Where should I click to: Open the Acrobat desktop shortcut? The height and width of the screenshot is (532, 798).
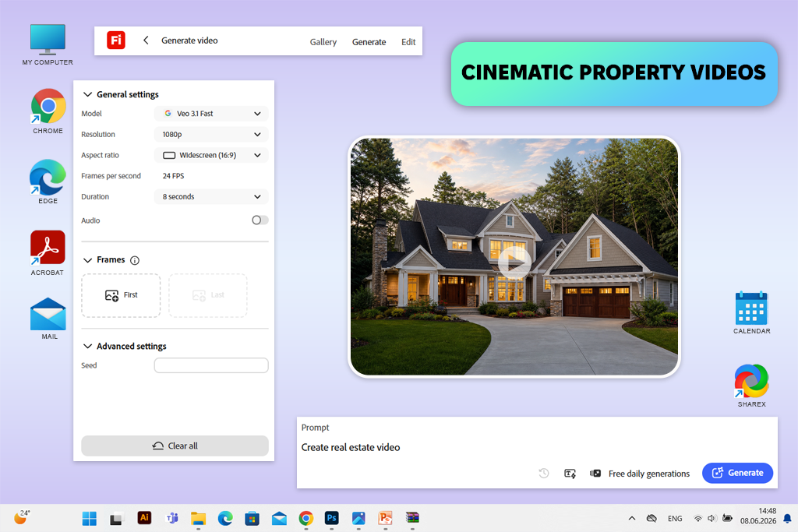pyautogui.click(x=48, y=253)
